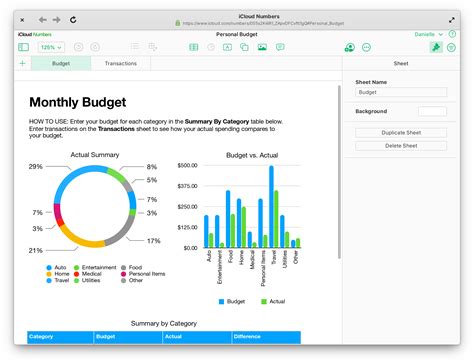The width and height of the screenshot is (474, 362).
Task: Click the Duplicate Sheet button
Action: [401, 133]
